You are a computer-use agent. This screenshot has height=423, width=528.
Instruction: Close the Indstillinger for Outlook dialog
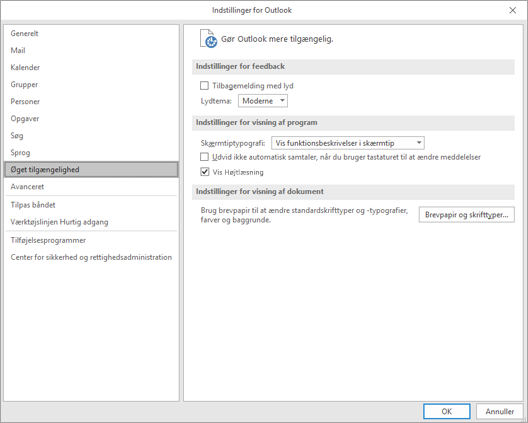point(513,10)
